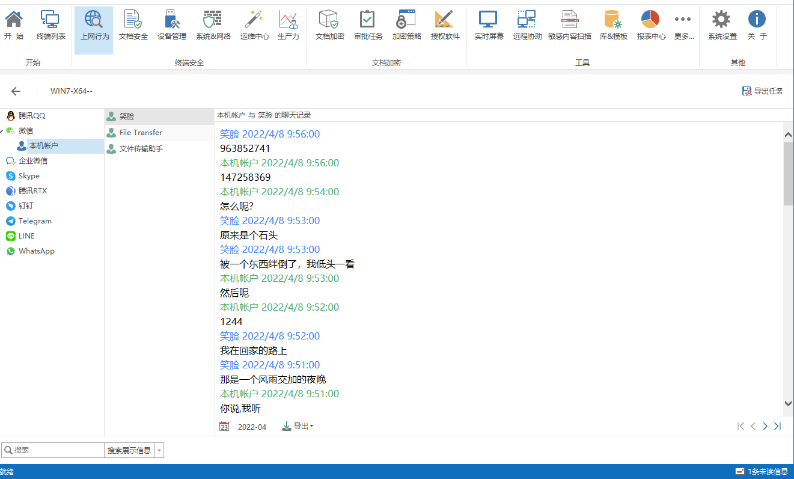Select Telegram in the messenger list
The height and width of the screenshot is (479, 794).
coord(34,221)
